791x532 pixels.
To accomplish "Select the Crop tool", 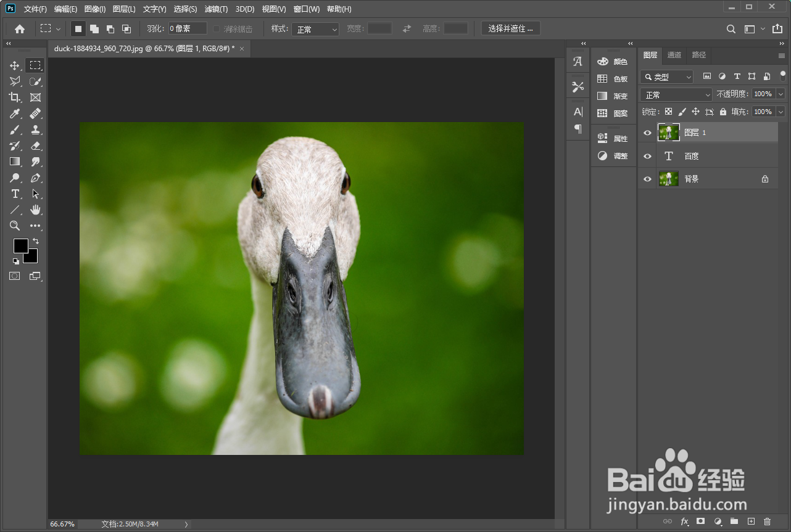I will click(x=15, y=97).
